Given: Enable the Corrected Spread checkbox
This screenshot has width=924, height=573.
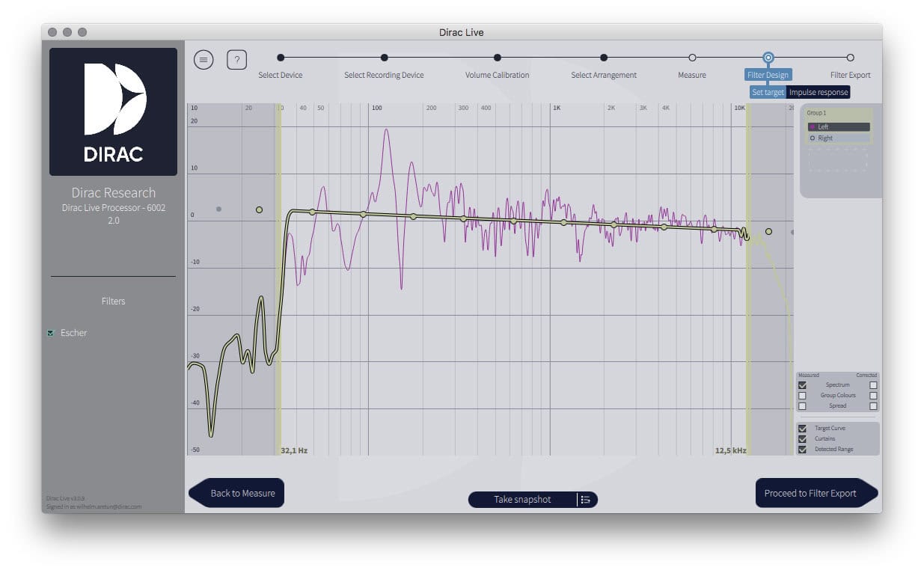Looking at the screenshot, I should coord(873,406).
